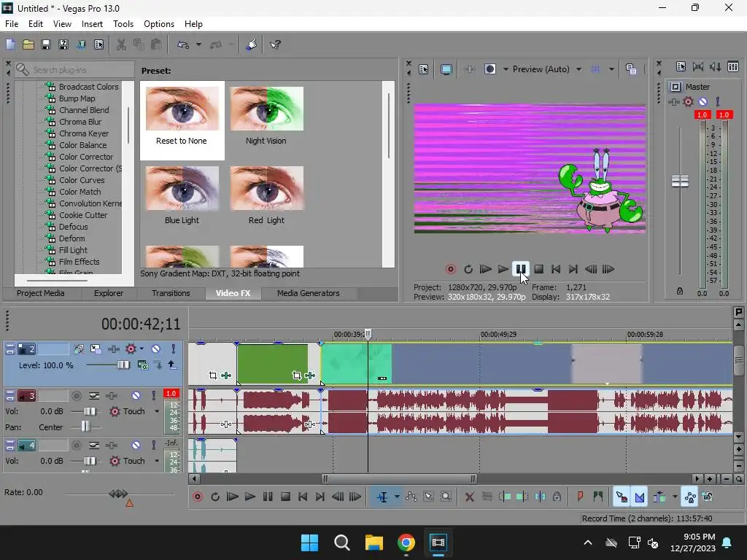The height and width of the screenshot is (560, 747).
Task: Choose the Night Vision preset thumbnail
Action: point(266,109)
